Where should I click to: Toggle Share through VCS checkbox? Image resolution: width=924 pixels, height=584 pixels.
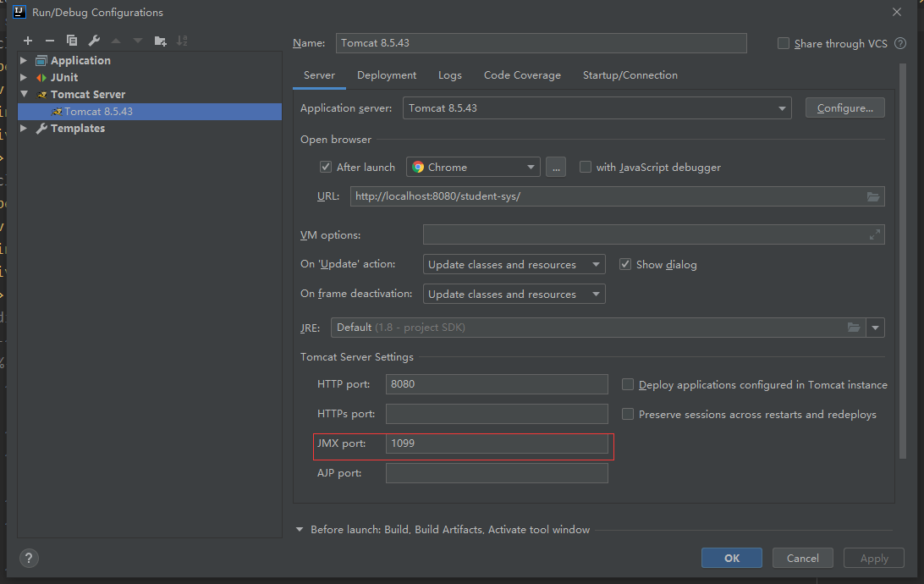[784, 43]
